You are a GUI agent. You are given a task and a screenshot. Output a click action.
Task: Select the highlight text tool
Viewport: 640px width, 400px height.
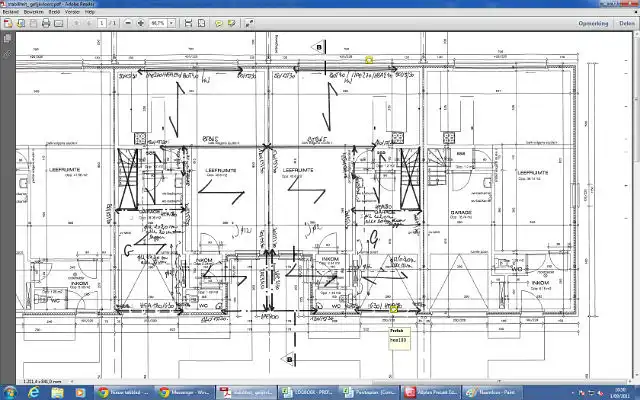click(230, 22)
